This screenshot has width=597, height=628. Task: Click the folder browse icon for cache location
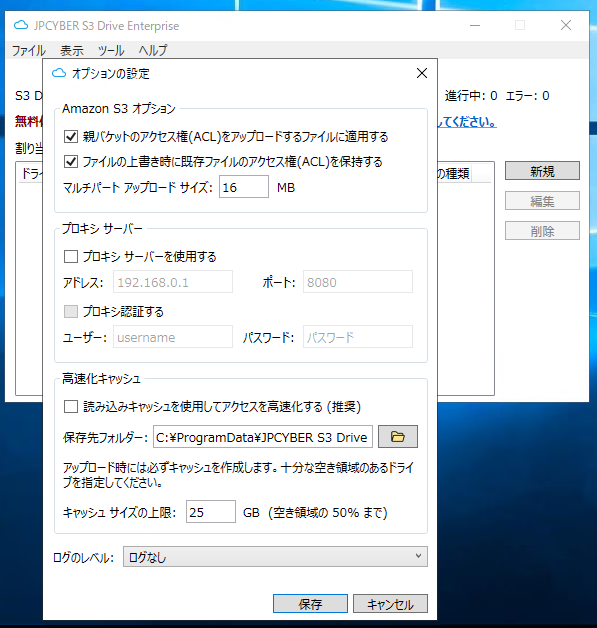pos(398,437)
